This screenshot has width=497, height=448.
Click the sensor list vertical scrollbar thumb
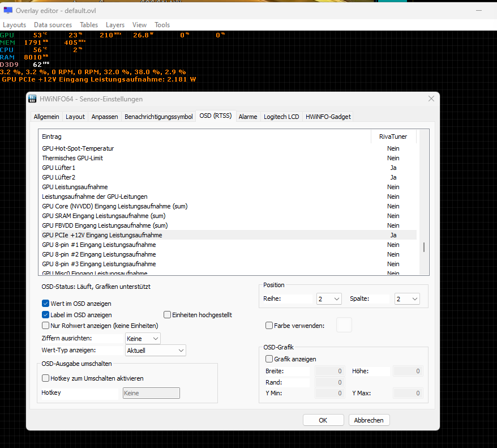click(x=424, y=248)
